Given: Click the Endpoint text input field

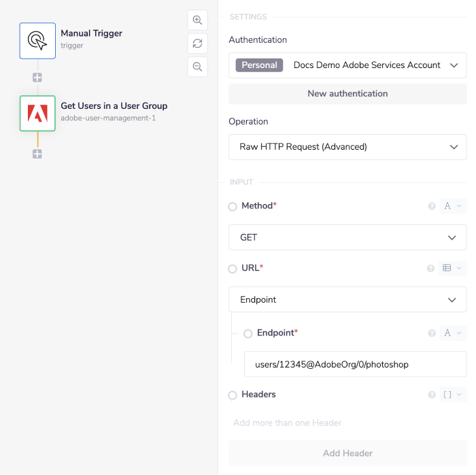Looking at the screenshot, I should point(355,365).
